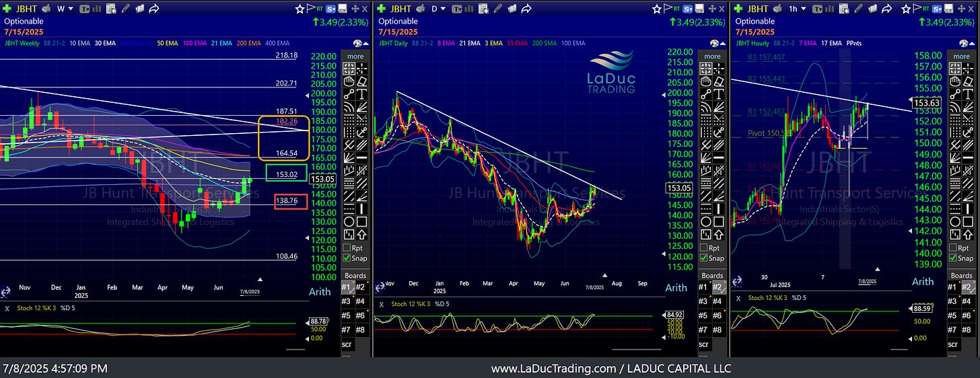Toggle the Snap checkbox in the weekly chart
The image size is (980, 378).
(x=346, y=258)
